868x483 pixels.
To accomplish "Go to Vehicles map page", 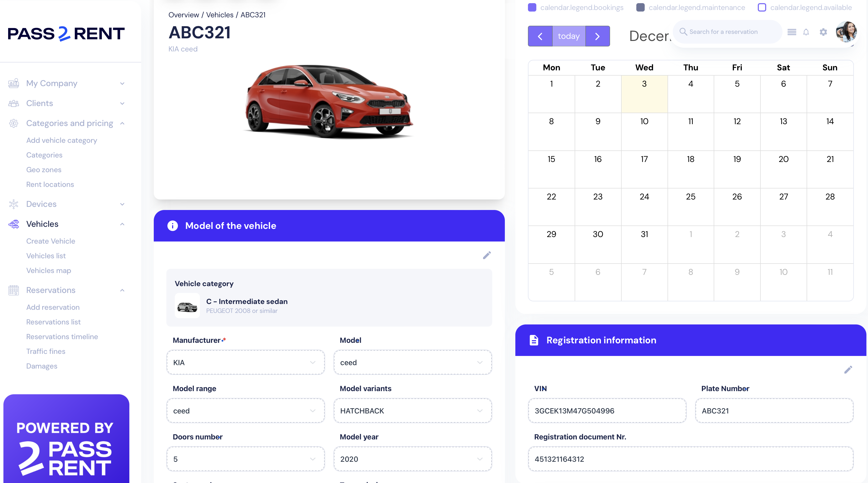I will tap(49, 270).
